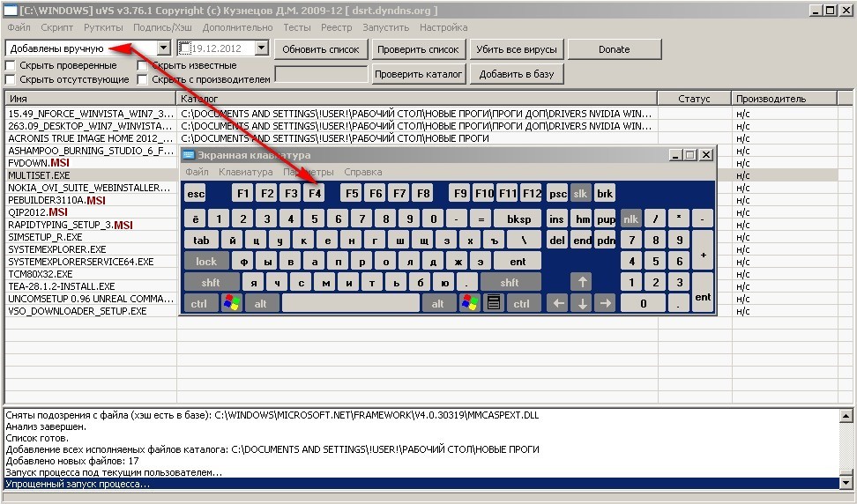Click the empty field beside 'Скрыть с производителем'

click(x=321, y=74)
